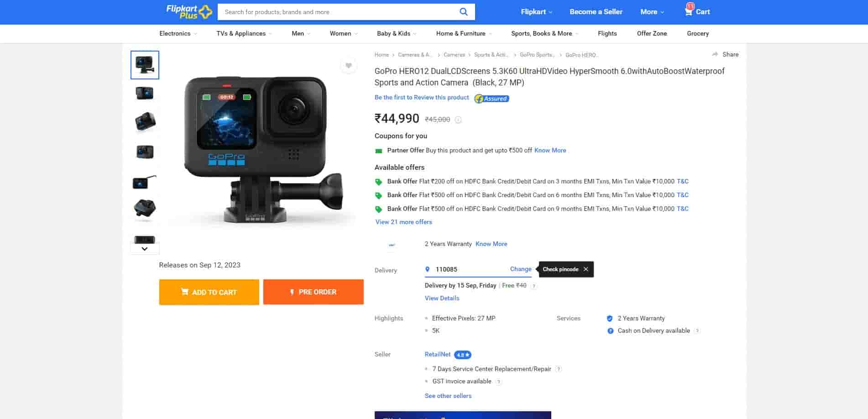This screenshot has width=868, height=419.
Task: Expand the Electronics category menu
Action: tap(178, 33)
